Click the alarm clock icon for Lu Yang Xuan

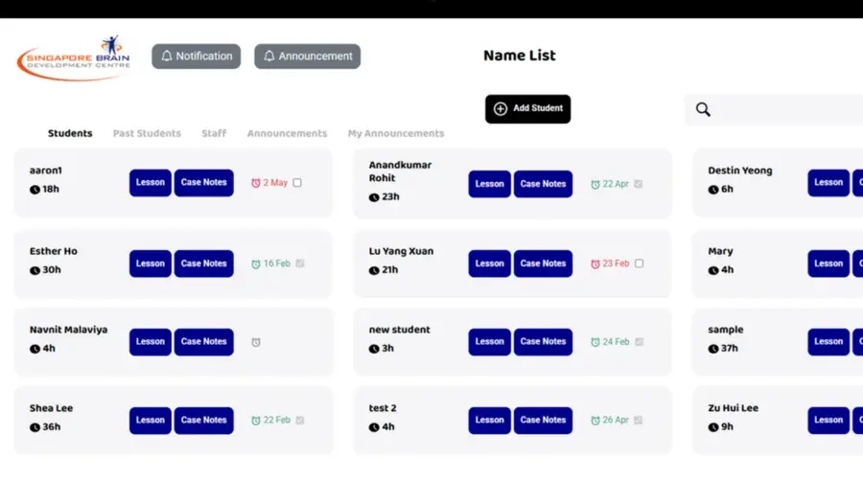(595, 264)
